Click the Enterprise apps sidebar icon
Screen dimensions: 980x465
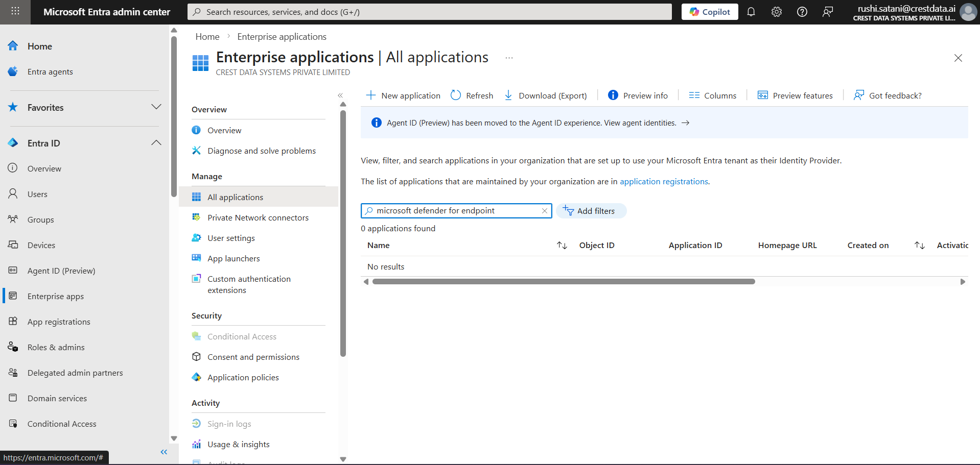13,296
